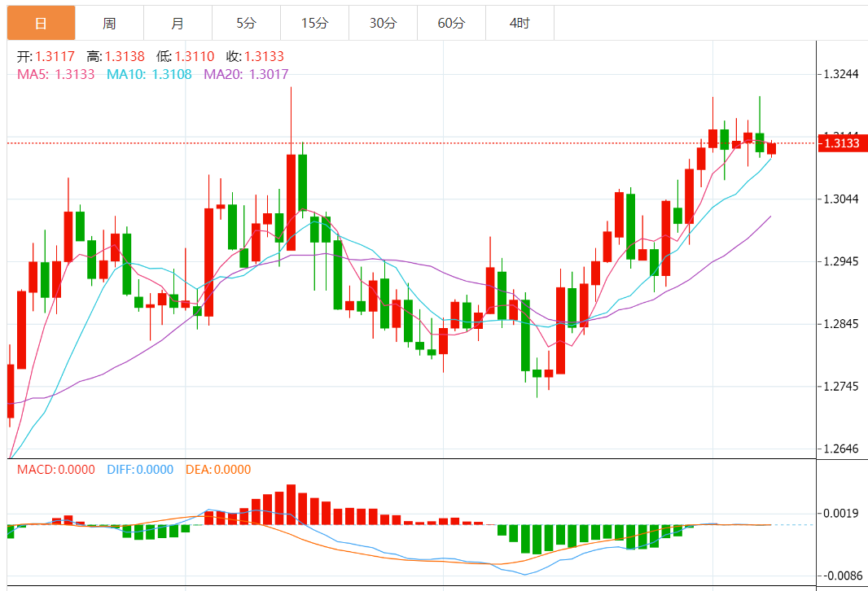Image resolution: width=868 pixels, height=591 pixels.
Task: Click the DEA:0.0000 label
Action: [x=218, y=469]
